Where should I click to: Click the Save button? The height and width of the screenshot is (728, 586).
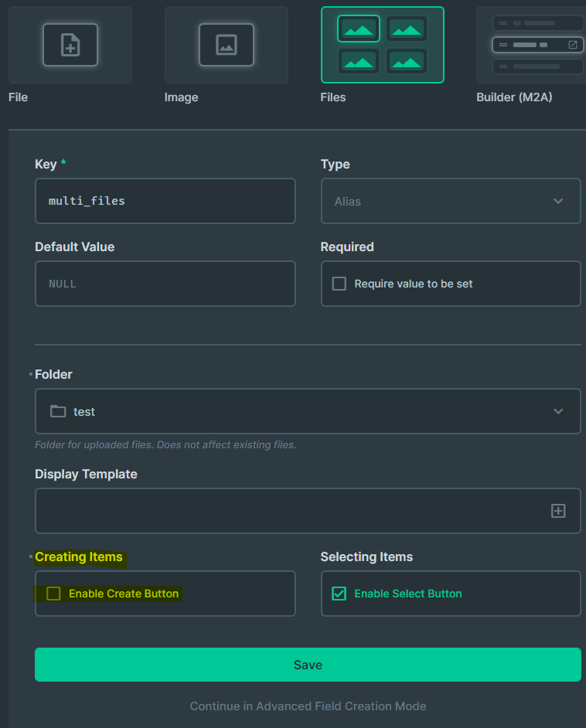pyautogui.click(x=308, y=665)
